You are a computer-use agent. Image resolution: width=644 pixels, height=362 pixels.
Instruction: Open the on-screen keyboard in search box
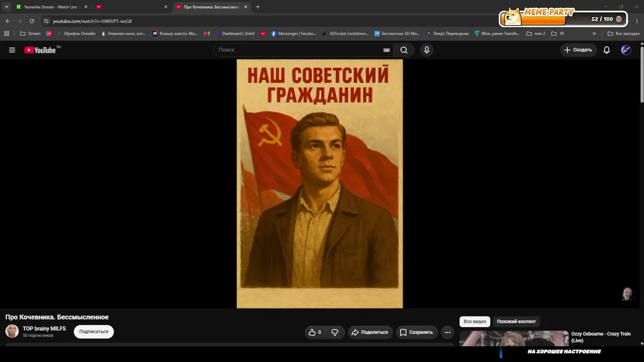tap(386, 50)
